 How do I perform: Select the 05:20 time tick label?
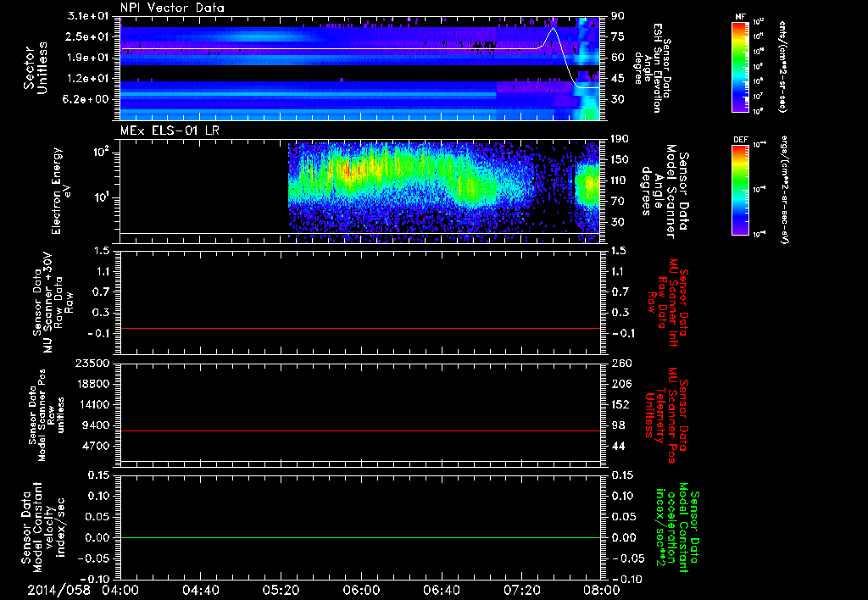click(x=281, y=589)
